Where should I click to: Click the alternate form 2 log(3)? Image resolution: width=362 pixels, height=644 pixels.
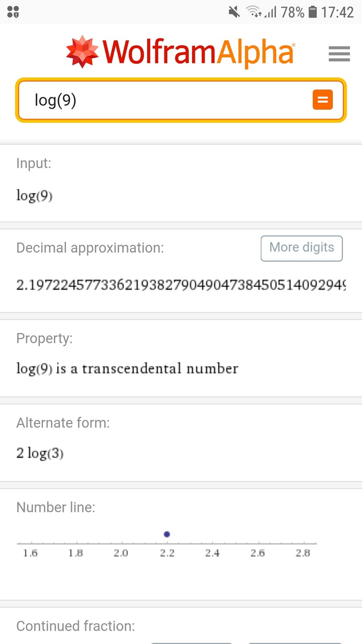point(40,453)
